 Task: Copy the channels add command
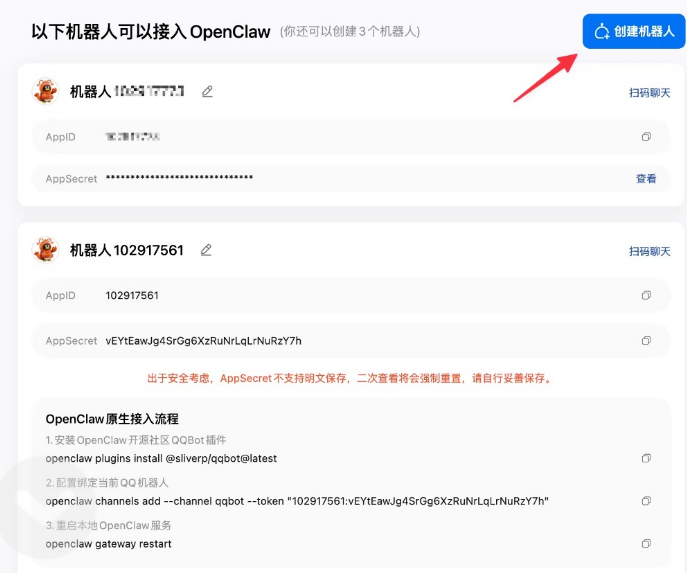[646, 501]
